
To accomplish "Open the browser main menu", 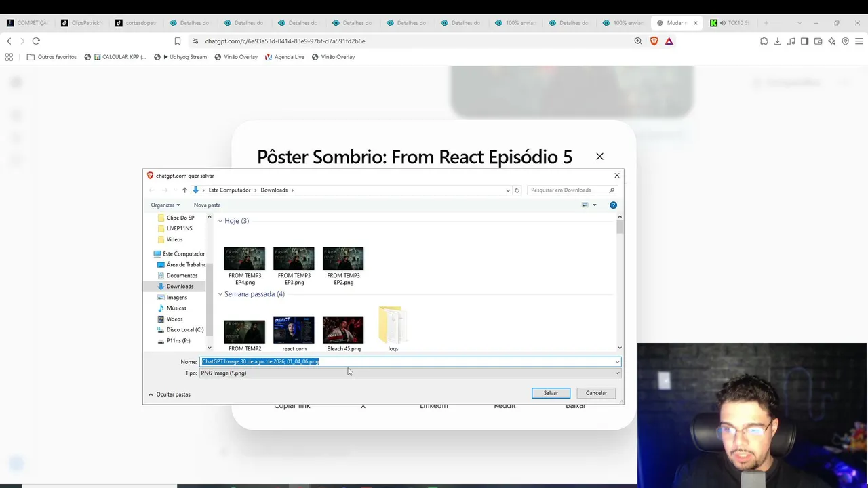I will tap(859, 41).
